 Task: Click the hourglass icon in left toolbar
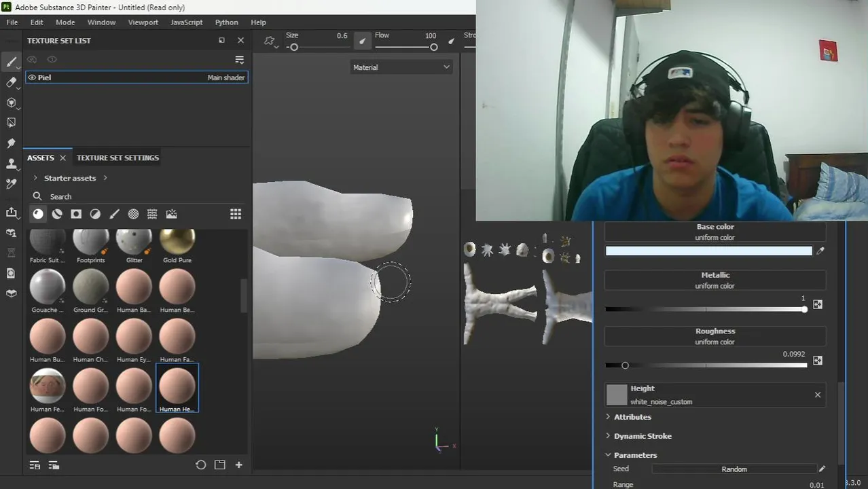click(12, 253)
